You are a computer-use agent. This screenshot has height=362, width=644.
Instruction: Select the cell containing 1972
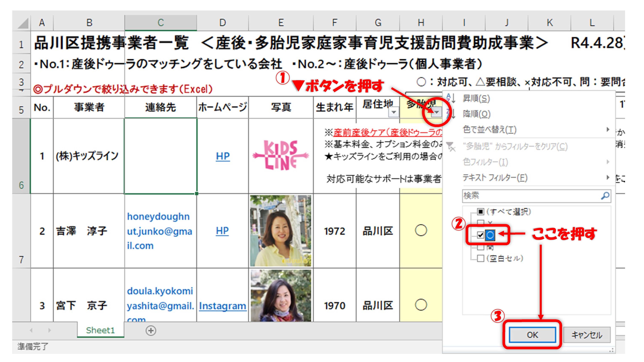(335, 231)
